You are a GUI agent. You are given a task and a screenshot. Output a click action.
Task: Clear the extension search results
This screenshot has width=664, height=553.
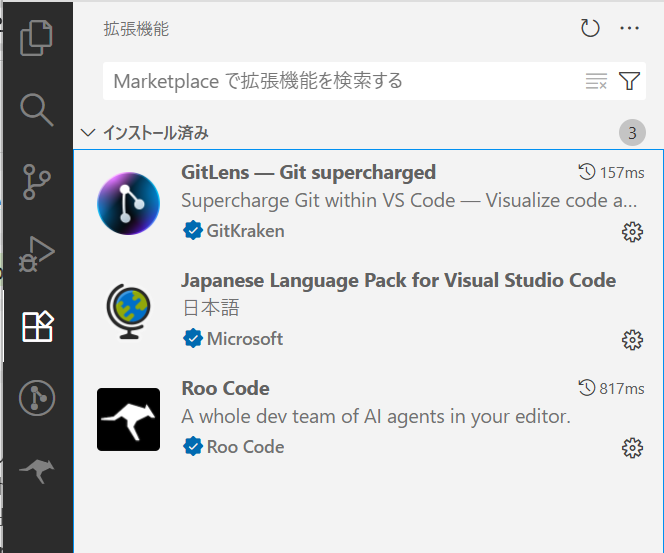596,81
